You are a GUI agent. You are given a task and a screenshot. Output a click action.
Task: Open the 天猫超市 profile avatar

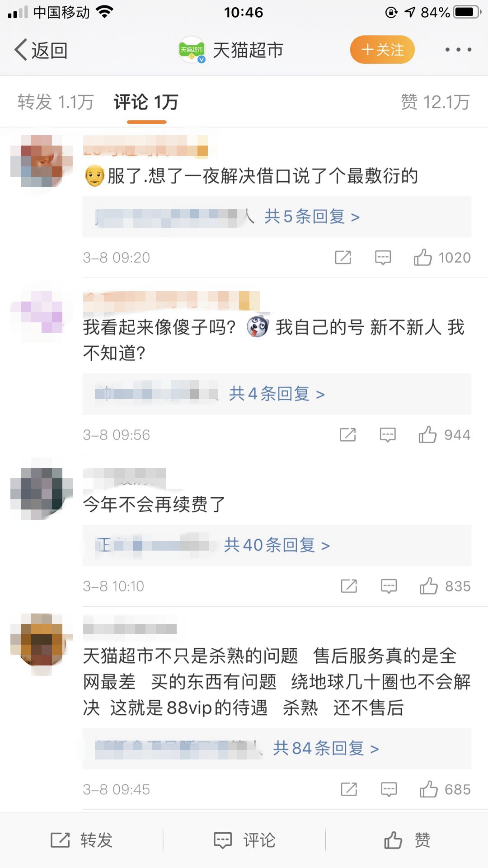tap(192, 50)
